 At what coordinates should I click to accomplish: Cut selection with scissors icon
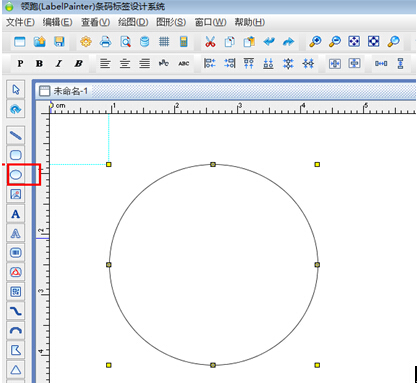[210, 42]
